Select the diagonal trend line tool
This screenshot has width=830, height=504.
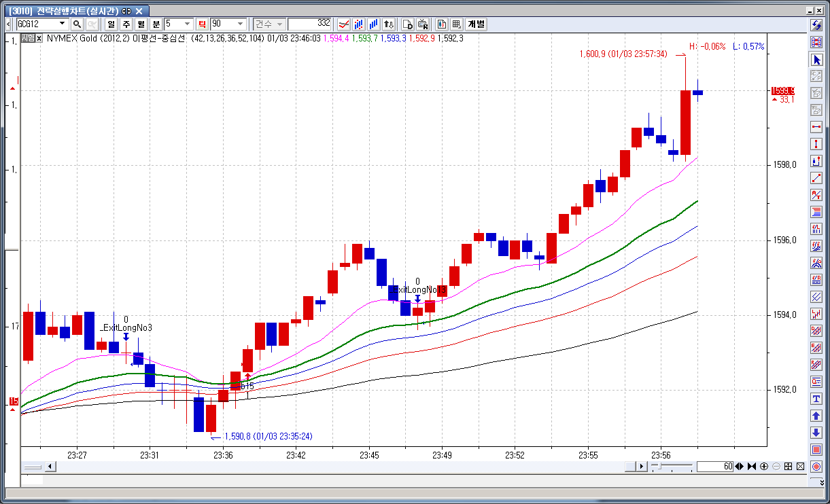tap(816, 178)
